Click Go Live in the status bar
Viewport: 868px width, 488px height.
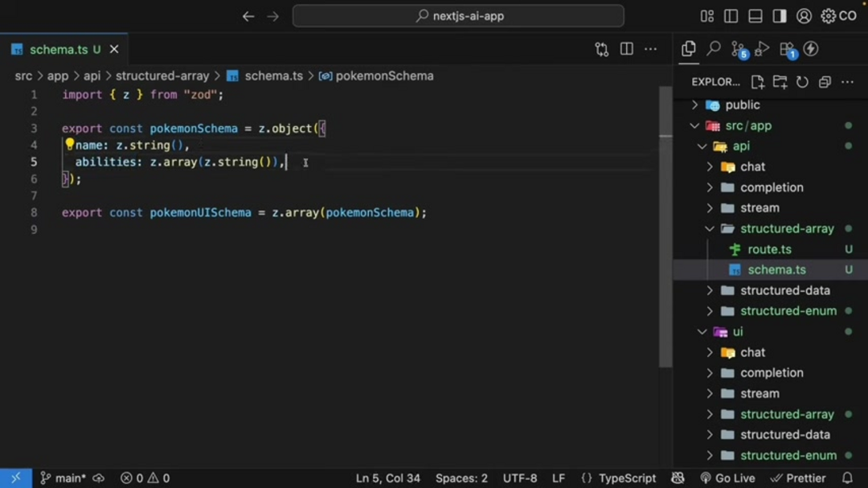(727, 478)
